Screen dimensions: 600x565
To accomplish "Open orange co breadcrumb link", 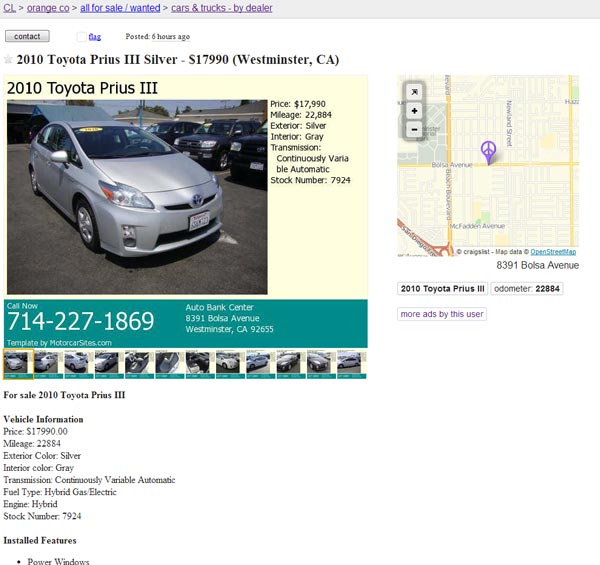I will [48, 8].
